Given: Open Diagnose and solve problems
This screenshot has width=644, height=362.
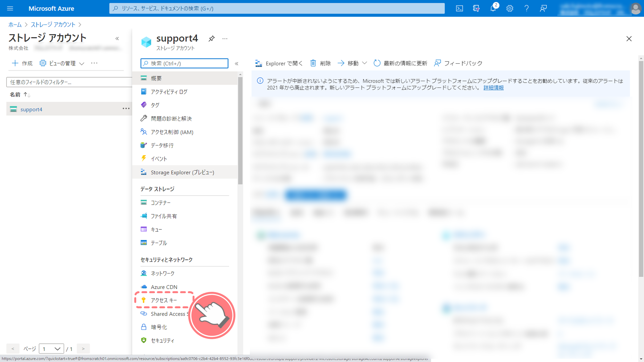Looking at the screenshot, I should (x=185, y=118).
